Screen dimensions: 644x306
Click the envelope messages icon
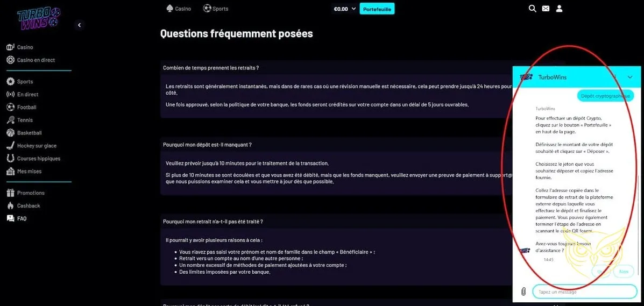[x=546, y=9]
